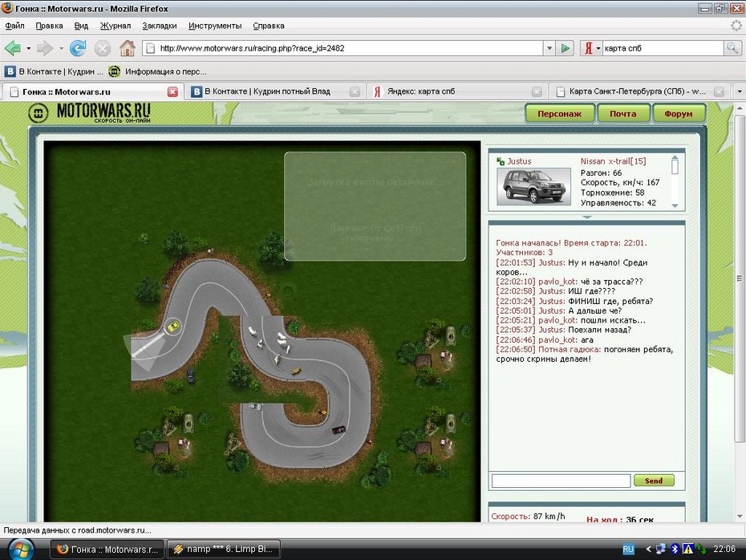The height and width of the screenshot is (560, 746).
Task: Switch to the 'Яндекс: карта спб' tab
Action: click(x=458, y=91)
